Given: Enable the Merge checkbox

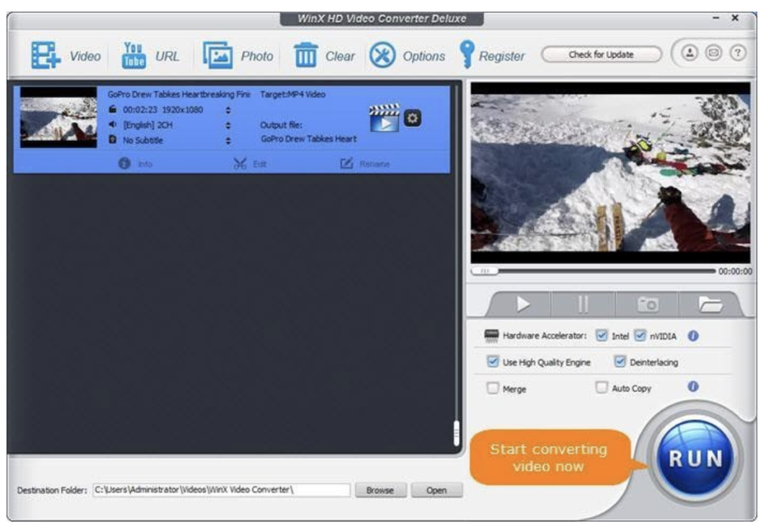Looking at the screenshot, I should click(x=493, y=388).
